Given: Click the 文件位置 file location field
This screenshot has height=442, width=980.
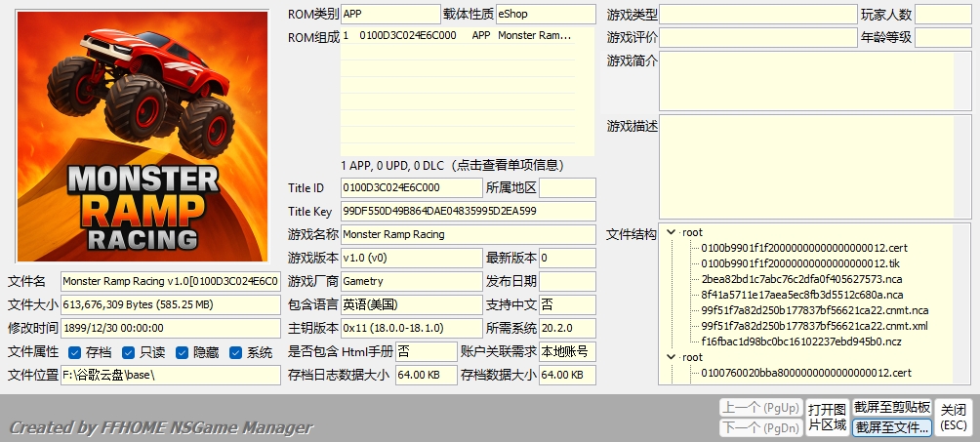Looking at the screenshot, I should [171, 375].
